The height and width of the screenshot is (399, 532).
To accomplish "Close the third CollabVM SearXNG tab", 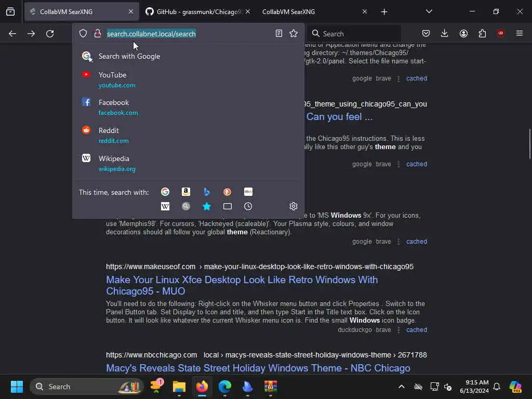I will [x=365, y=11].
